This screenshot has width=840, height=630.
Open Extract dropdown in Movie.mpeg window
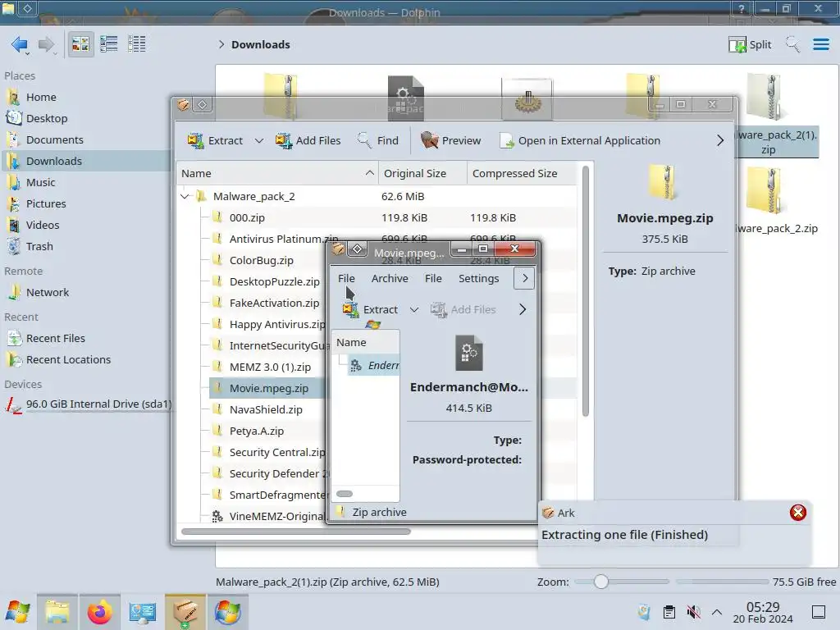click(x=414, y=309)
